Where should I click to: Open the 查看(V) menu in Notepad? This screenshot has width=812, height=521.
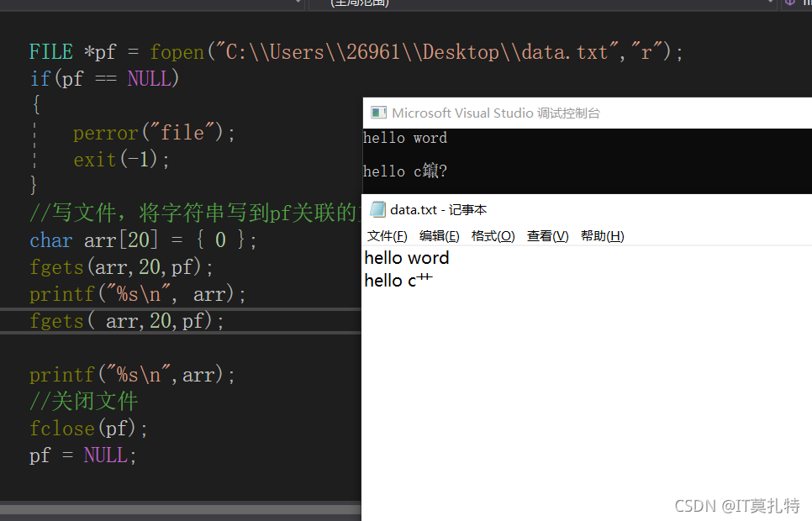coord(547,236)
